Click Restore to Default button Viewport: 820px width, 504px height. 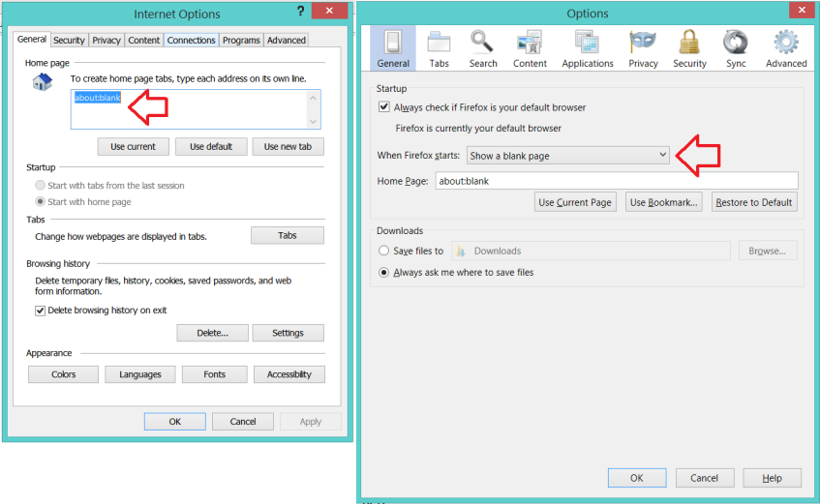click(754, 202)
